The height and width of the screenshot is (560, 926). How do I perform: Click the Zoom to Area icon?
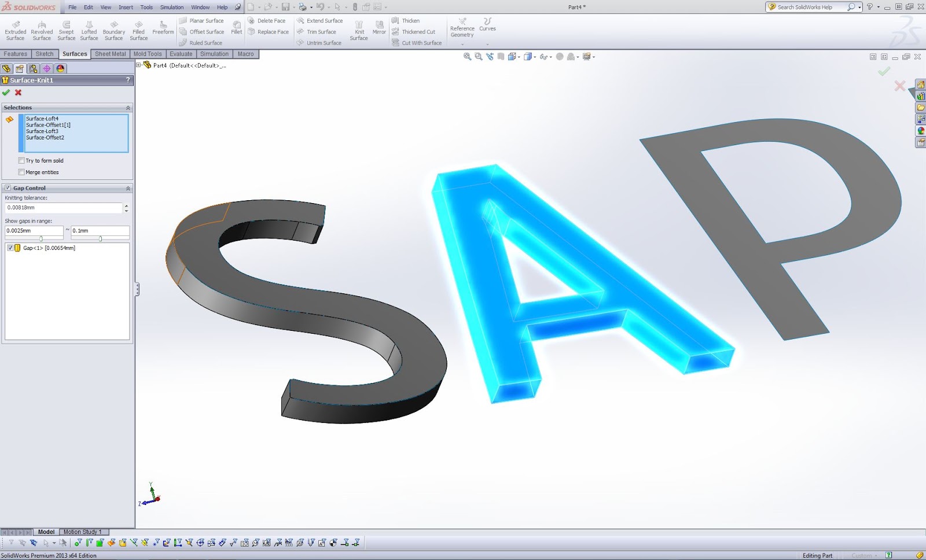pos(479,57)
